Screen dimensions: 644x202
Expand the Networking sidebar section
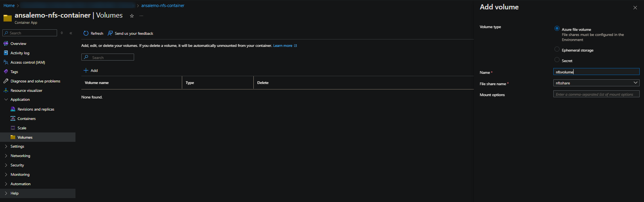[x=20, y=156]
